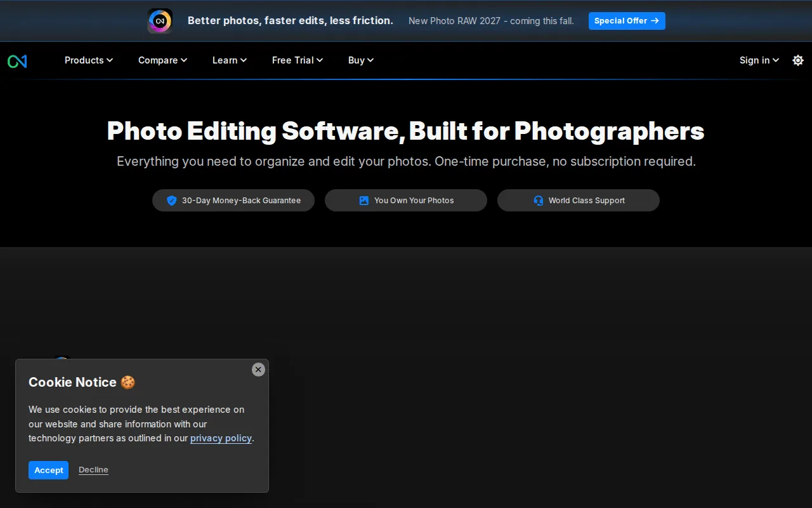
Task: Click the chevron next to Free Trial
Action: coord(320,60)
